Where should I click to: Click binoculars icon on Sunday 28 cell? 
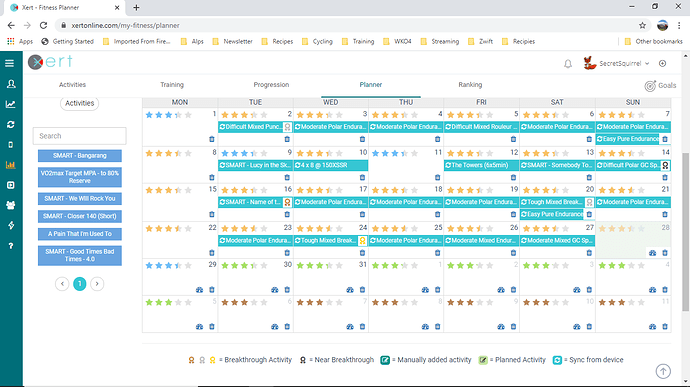[x=653, y=253]
